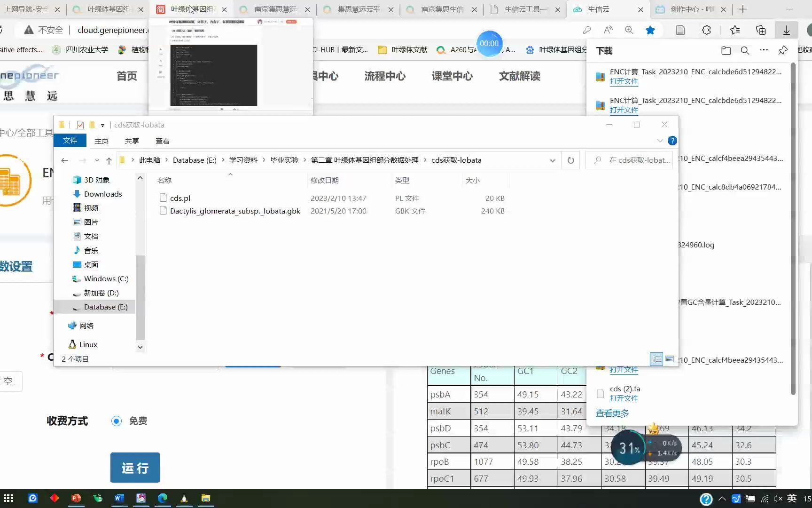This screenshot has height=508, width=812.
Task: Click 首页 in website navigation
Action: [127, 76]
